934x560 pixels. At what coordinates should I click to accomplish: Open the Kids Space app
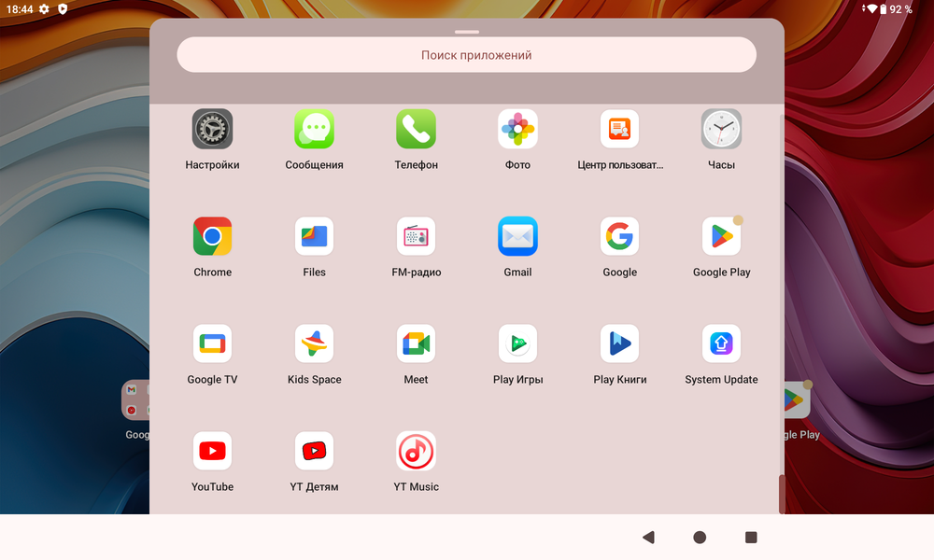pos(314,343)
